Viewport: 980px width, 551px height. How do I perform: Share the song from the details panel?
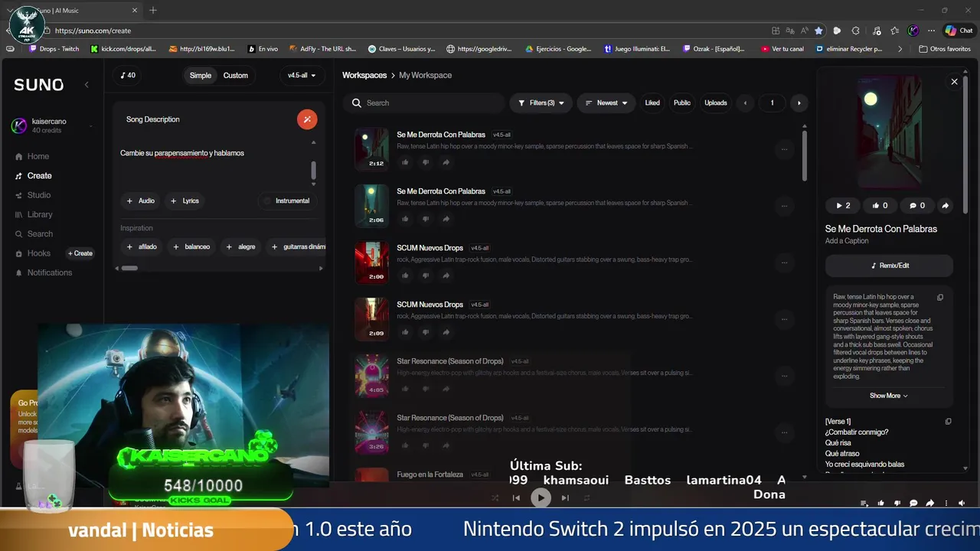click(945, 205)
